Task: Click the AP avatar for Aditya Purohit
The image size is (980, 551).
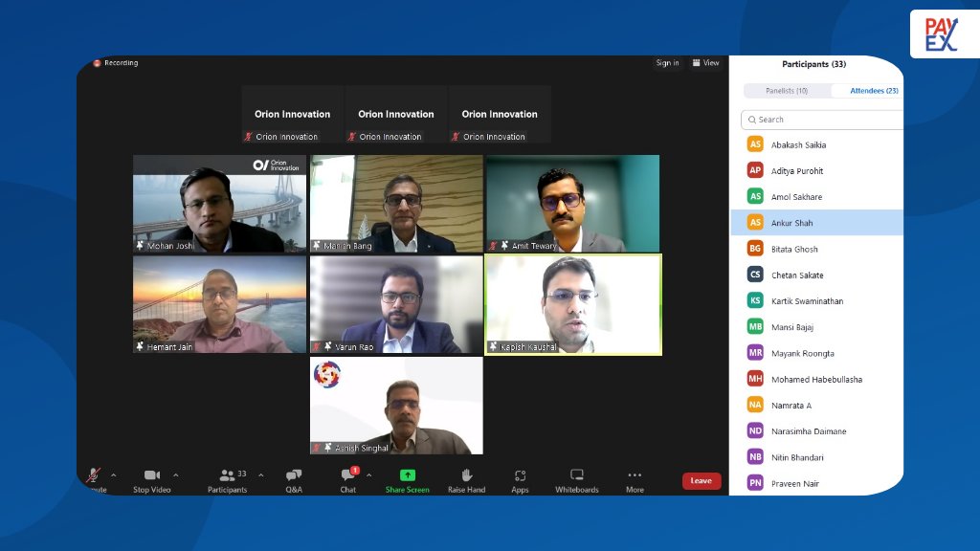Action: click(755, 170)
